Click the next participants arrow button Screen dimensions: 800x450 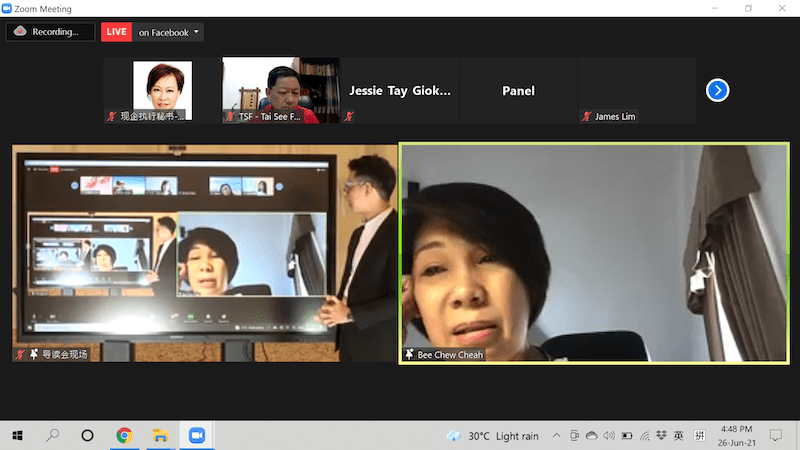pyautogui.click(x=717, y=91)
